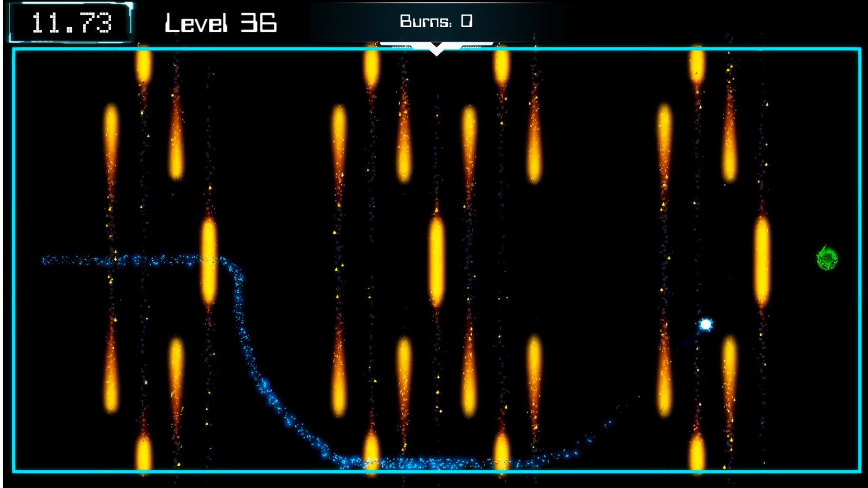Click the white glowing player ball
868x488 pixels.
pyautogui.click(x=706, y=324)
